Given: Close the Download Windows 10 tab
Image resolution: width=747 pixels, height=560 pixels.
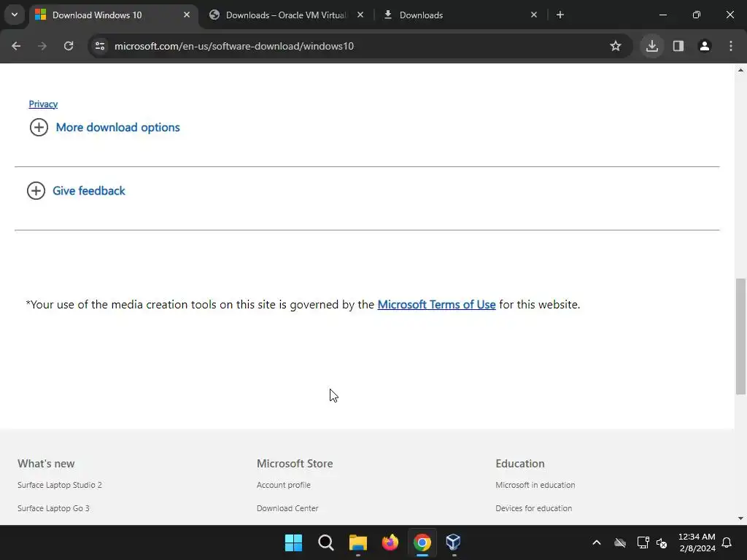Looking at the screenshot, I should tap(187, 15).
